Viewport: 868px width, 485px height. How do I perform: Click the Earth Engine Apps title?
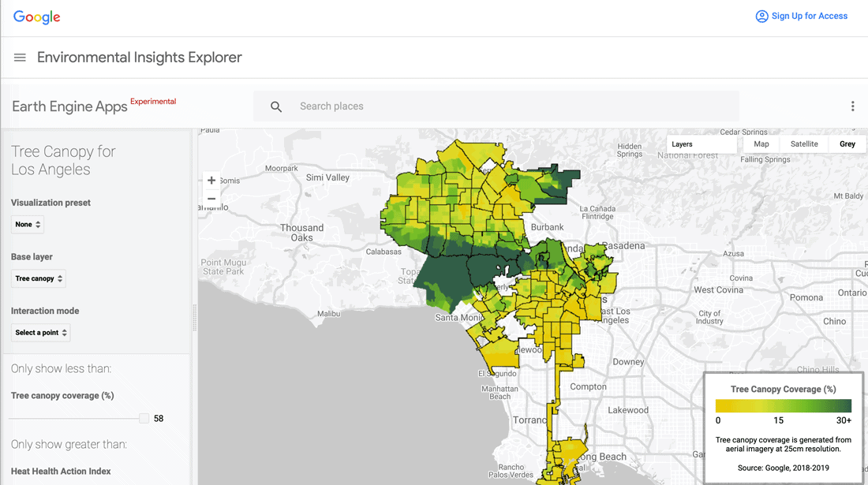69,106
